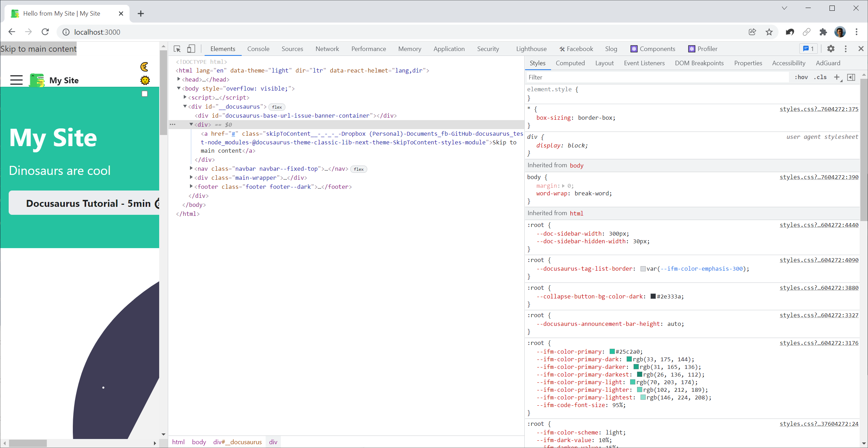Toggle the color mode checkbox
868x448 pixels.
145,94
